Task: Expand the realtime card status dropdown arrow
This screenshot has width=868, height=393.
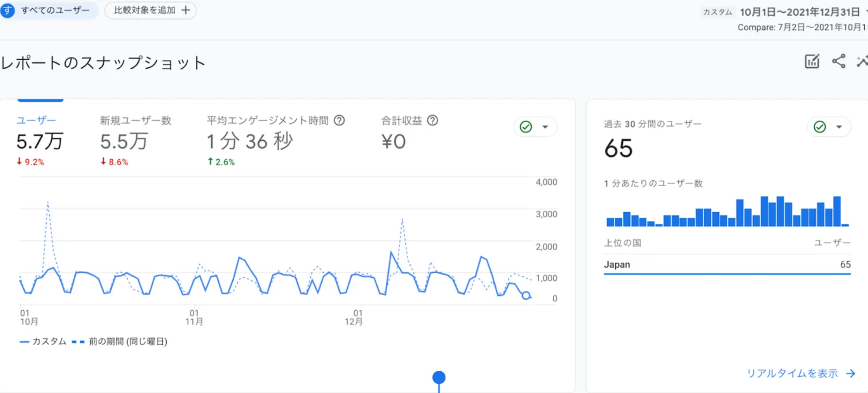Action: tap(839, 127)
